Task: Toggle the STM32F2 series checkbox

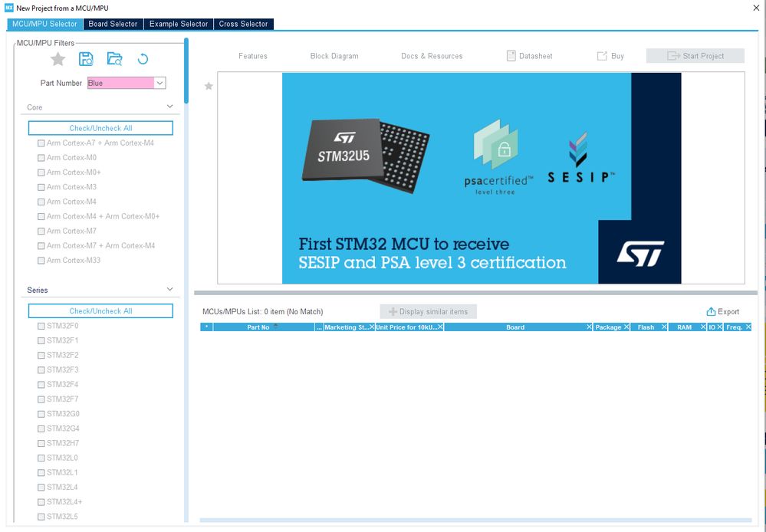Action: (41, 355)
